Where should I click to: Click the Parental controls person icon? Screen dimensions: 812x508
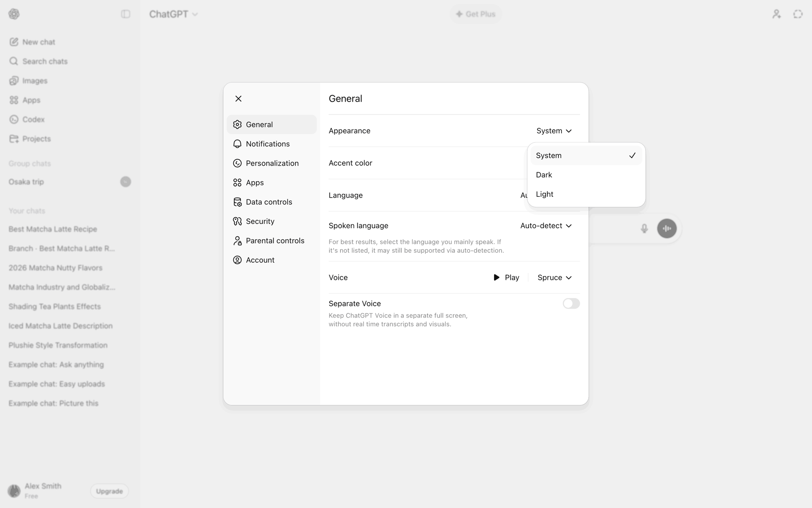click(237, 240)
